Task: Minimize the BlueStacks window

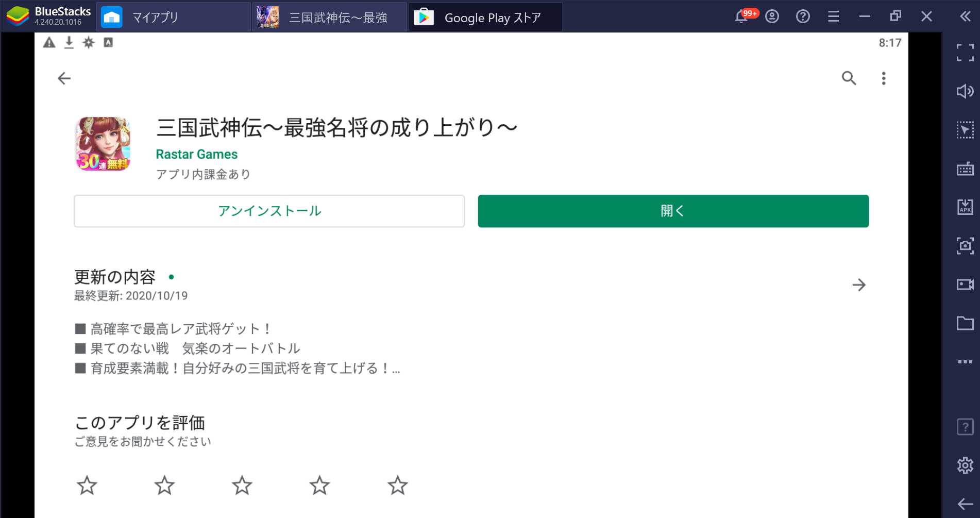Action: (x=865, y=16)
